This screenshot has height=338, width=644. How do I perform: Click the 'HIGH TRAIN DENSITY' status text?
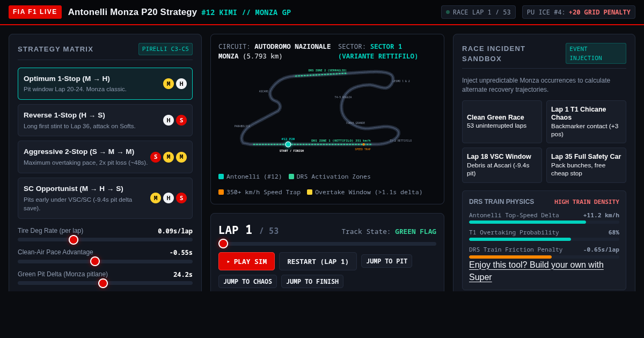tap(587, 202)
